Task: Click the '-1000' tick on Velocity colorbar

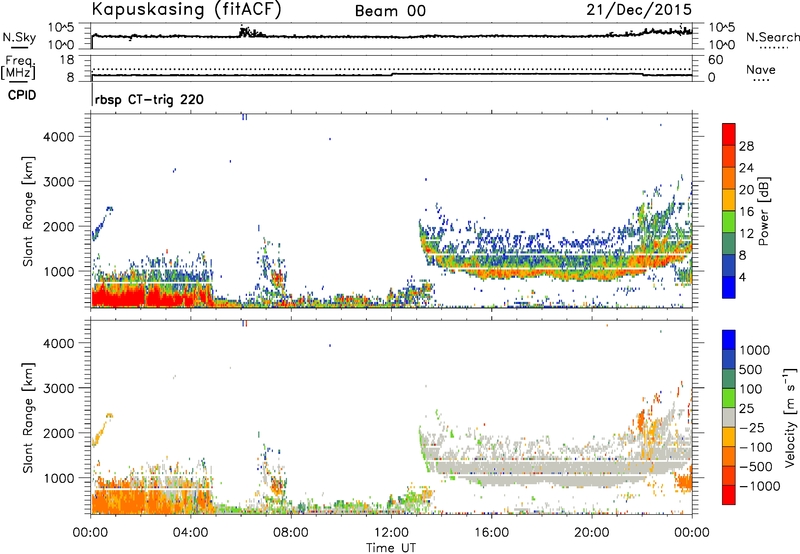Action: pyautogui.click(x=759, y=486)
